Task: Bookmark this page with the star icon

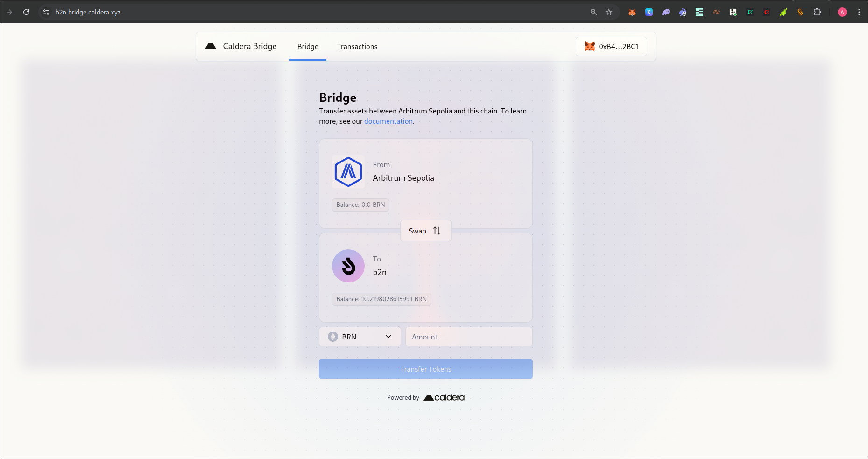Action: click(609, 12)
